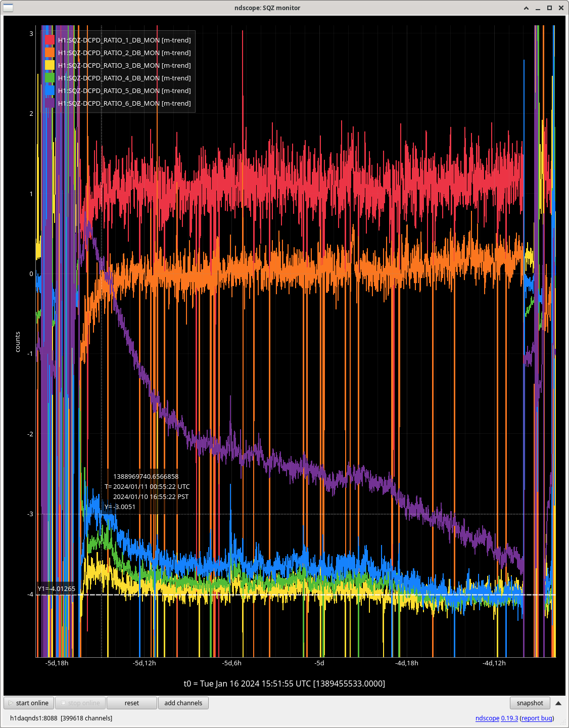Click the 1388969740.6566858 GPS time readout
Screen dimensions: 569x728
146,476
